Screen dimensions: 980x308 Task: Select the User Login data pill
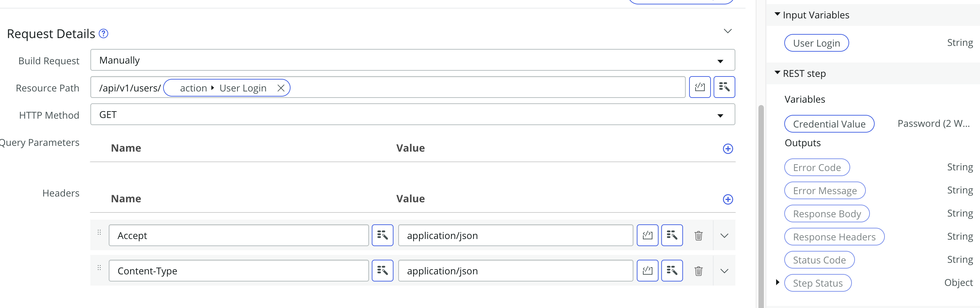(817, 43)
